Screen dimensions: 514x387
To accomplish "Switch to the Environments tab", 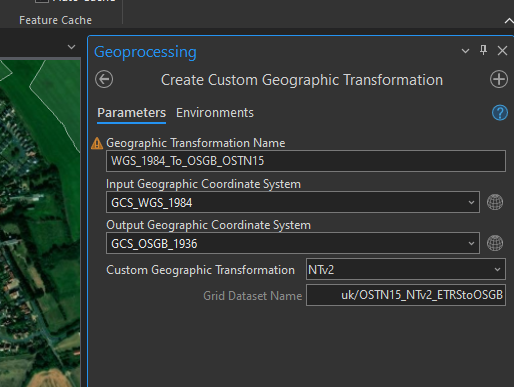I will coord(215,113).
